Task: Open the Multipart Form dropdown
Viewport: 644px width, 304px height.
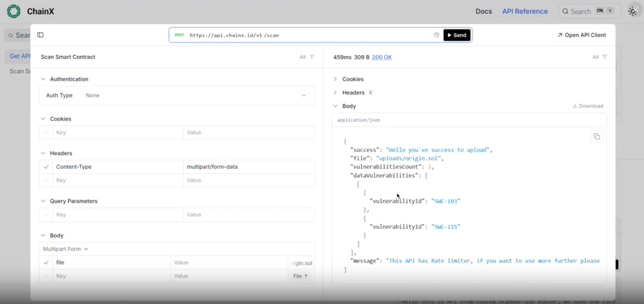Action: pyautogui.click(x=65, y=249)
